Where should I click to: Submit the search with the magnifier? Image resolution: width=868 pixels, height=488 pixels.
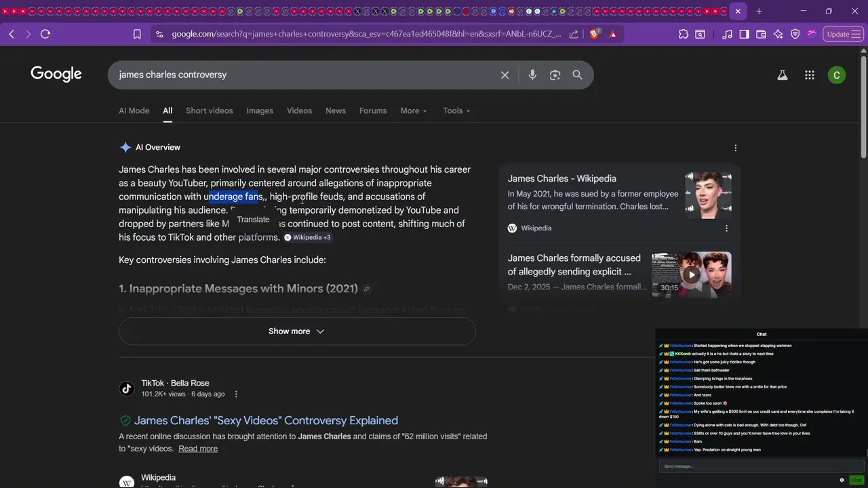pyautogui.click(x=577, y=75)
